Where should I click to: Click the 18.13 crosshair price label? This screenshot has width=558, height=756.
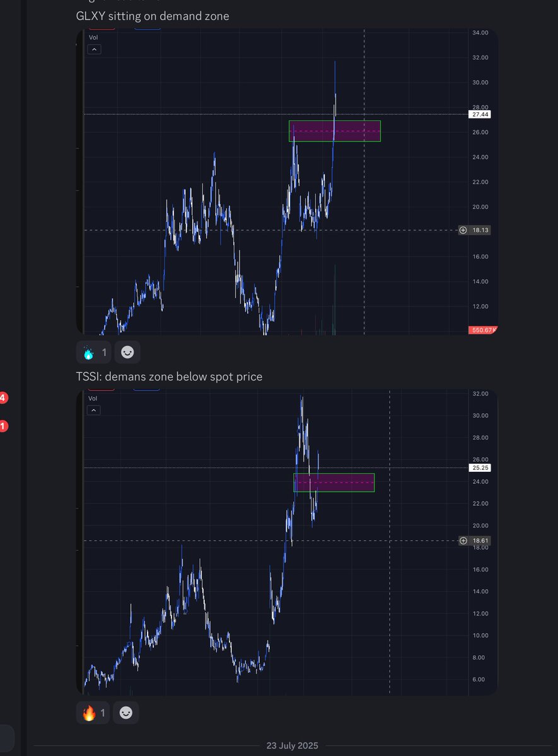pos(481,231)
